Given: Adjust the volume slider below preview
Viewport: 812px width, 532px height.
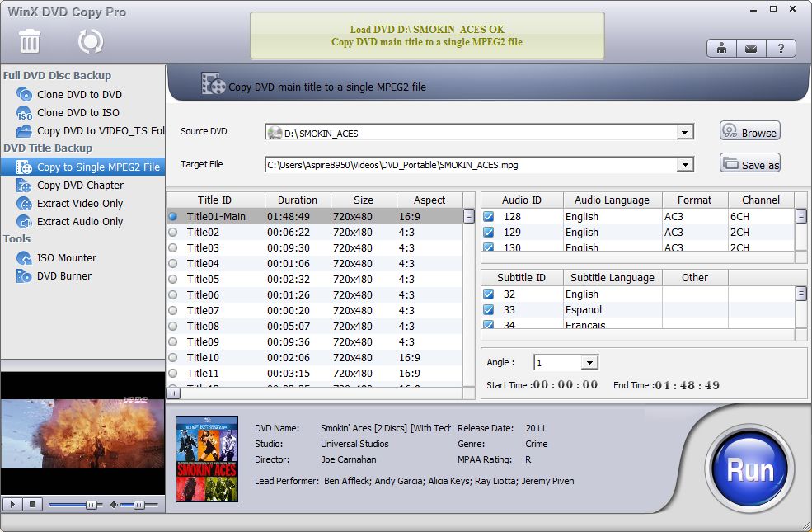Looking at the screenshot, I should point(138,504).
